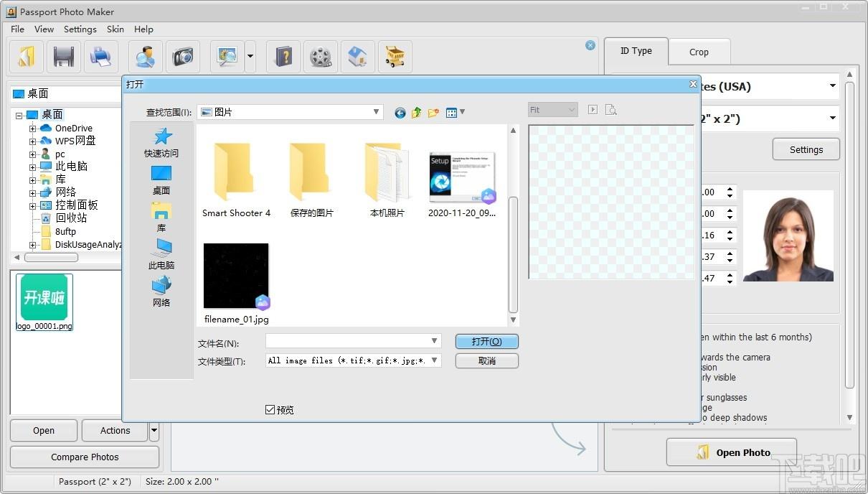Viewport: 868px width, 494px height.
Task: Click the film reel video icon
Action: tap(321, 57)
